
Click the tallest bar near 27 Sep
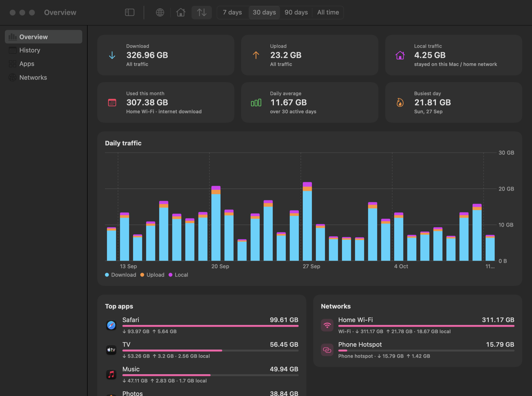coord(307,221)
